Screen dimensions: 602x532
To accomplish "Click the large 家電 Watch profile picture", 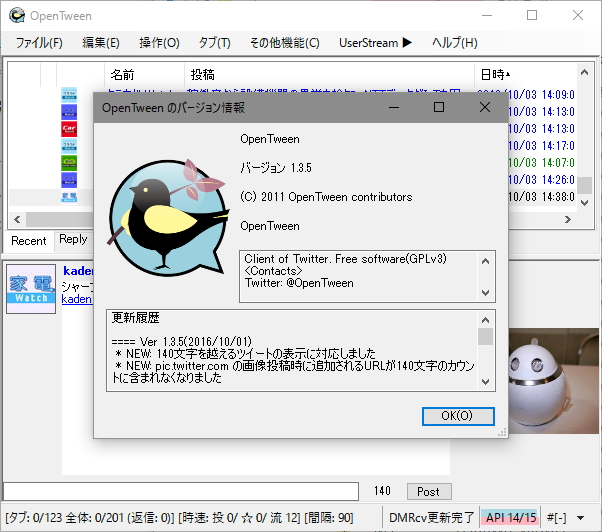I will (x=31, y=289).
